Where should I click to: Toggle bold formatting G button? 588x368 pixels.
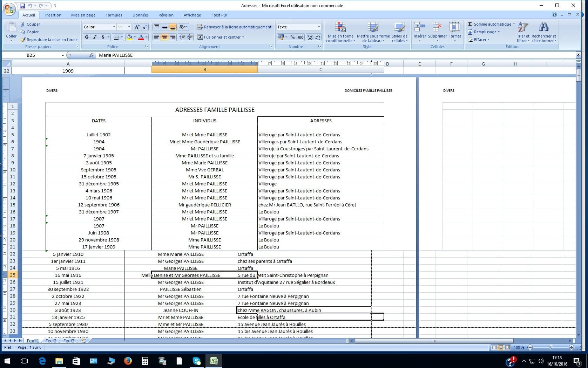click(87, 37)
